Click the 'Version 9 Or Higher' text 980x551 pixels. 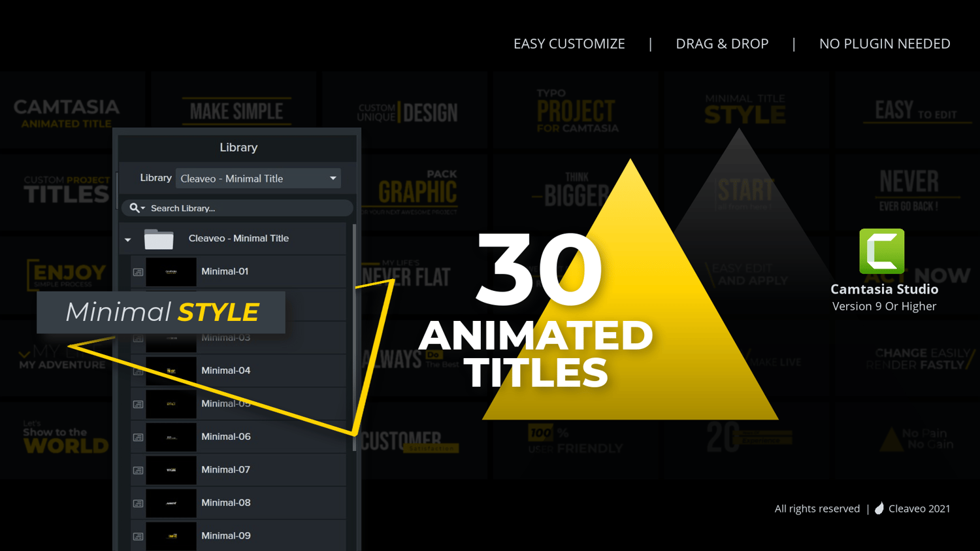coord(884,306)
